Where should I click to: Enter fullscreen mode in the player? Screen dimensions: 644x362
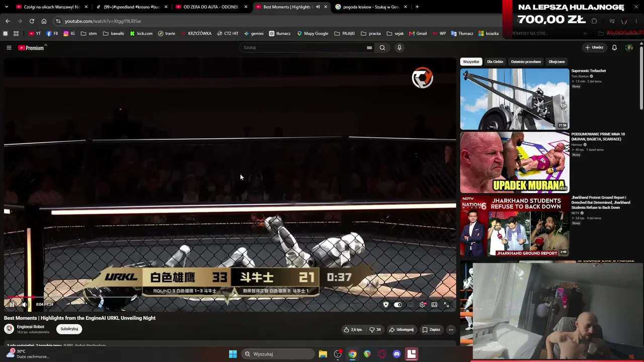coord(446,305)
